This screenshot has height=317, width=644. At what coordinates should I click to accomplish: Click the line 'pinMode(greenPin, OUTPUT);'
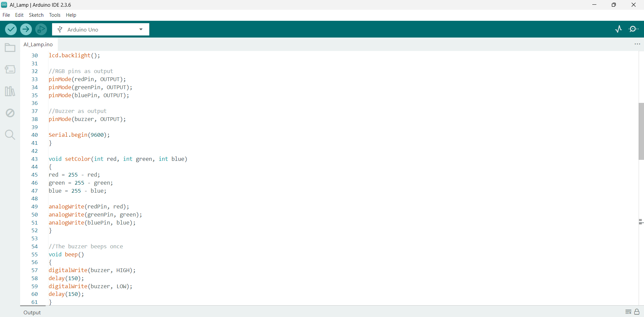tap(91, 87)
